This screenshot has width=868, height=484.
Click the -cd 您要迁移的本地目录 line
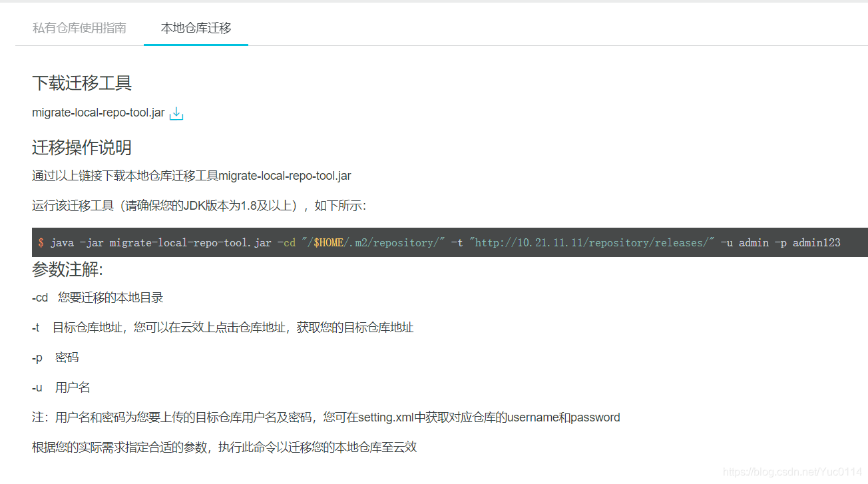click(x=98, y=298)
